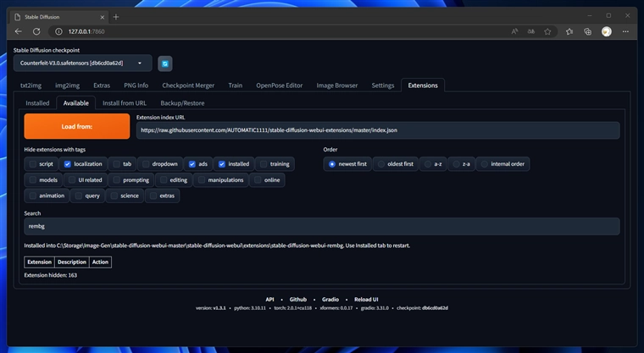Toggle the manipulations tag checkbox
The image size is (644, 353).
[x=202, y=179]
